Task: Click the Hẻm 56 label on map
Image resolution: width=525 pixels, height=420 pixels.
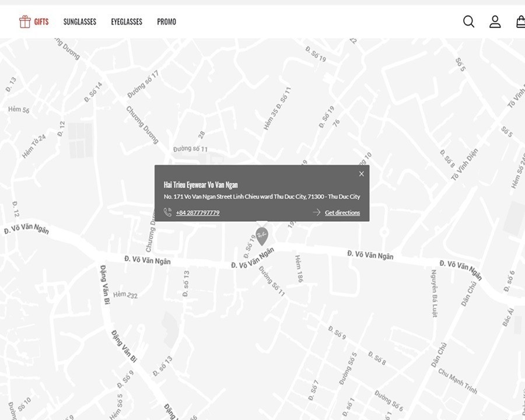Action: coord(18,110)
